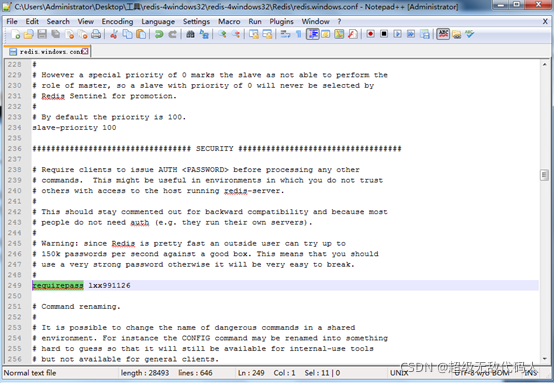
Task: Cut selection with the scissors icon
Action: pyautogui.click(x=114, y=34)
